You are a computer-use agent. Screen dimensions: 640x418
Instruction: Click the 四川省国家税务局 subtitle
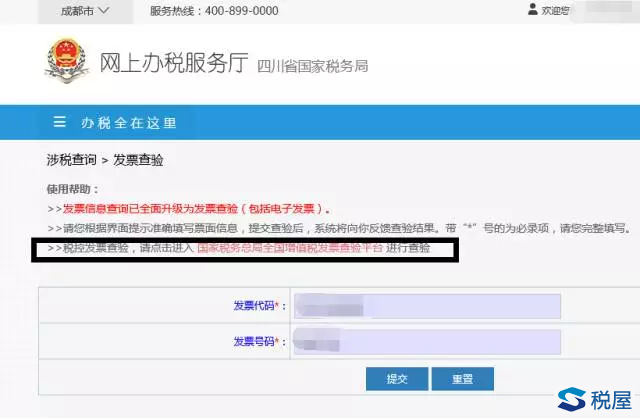pyautogui.click(x=313, y=66)
